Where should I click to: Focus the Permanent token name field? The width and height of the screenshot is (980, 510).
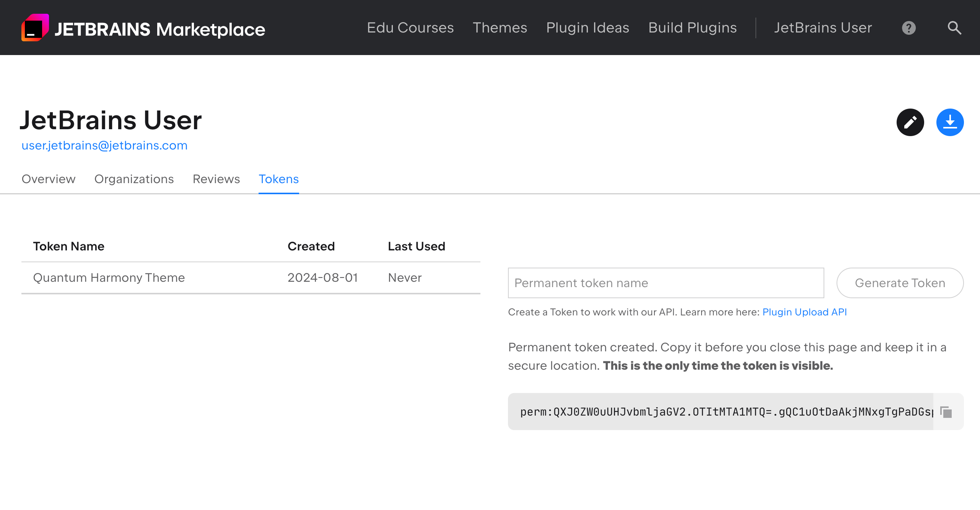click(666, 283)
